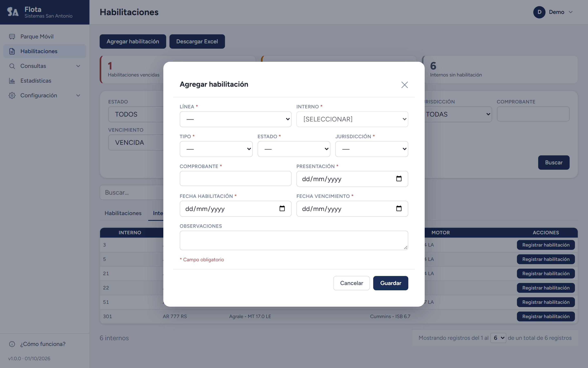The width and height of the screenshot is (588, 368).
Task: Click Registrar habilitación for interno 3
Action: point(546,245)
